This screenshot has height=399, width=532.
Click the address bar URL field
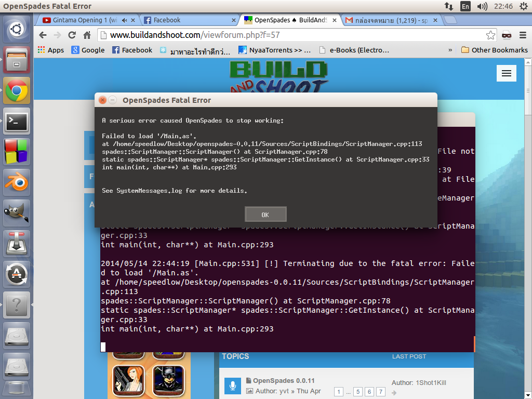click(x=291, y=35)
